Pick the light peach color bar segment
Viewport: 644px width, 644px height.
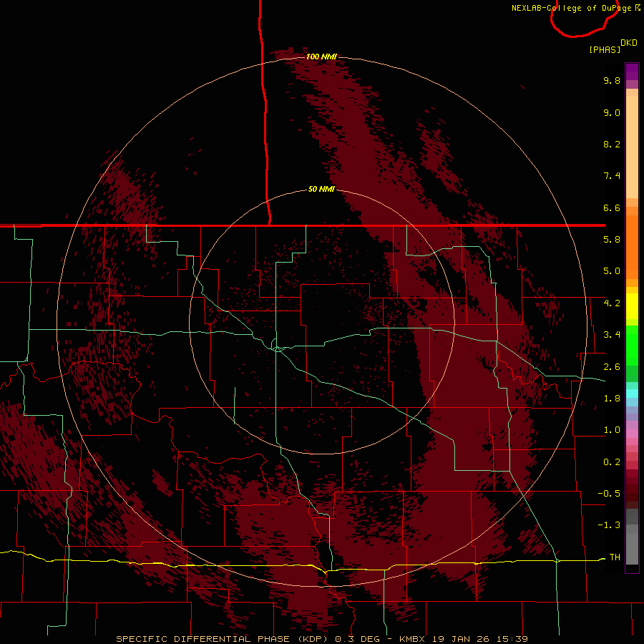[x=632, y=147]
